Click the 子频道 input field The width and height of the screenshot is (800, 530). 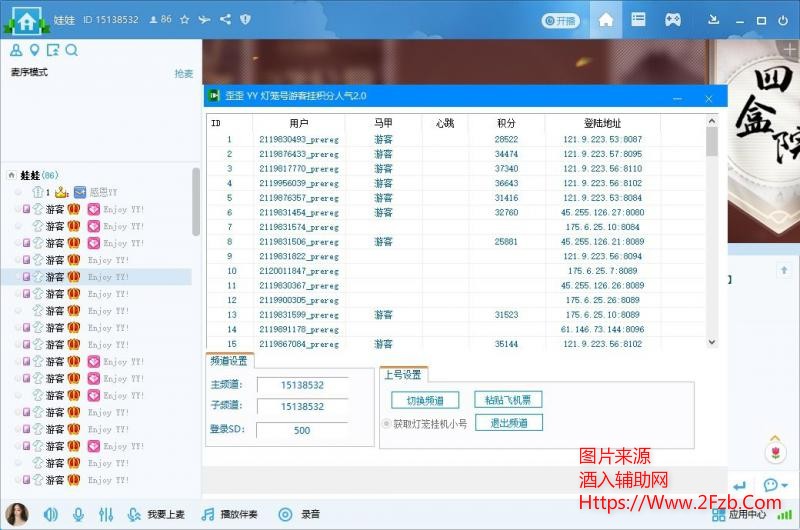(x=303, y=407)
